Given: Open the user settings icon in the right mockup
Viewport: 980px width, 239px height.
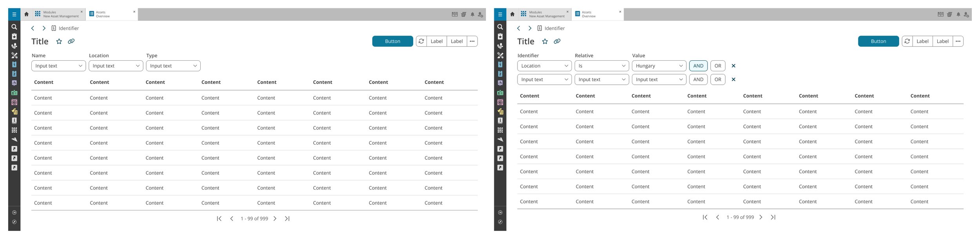Looking at the screenshot, I should (x=966, y=14).
